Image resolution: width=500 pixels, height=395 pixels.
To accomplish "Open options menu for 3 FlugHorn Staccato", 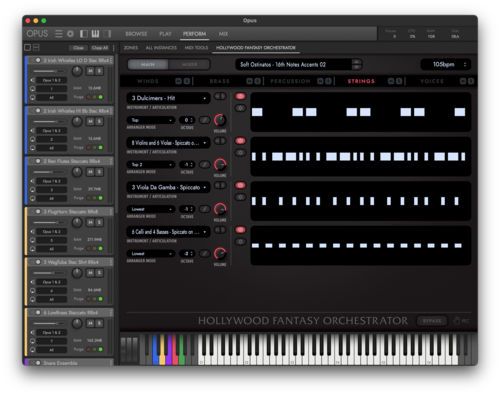I will (111, 212).
